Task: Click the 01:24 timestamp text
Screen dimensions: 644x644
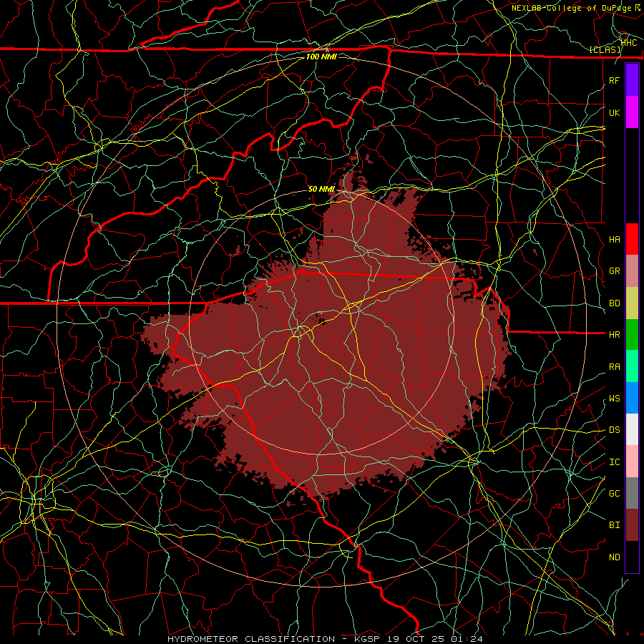Action: coord(467,639)
